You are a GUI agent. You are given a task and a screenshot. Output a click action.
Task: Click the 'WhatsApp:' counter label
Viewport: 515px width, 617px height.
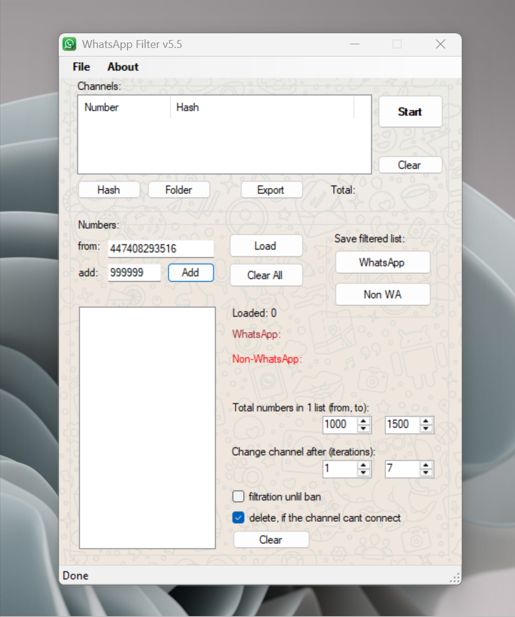pyautogui.click(x=256, y=334)
